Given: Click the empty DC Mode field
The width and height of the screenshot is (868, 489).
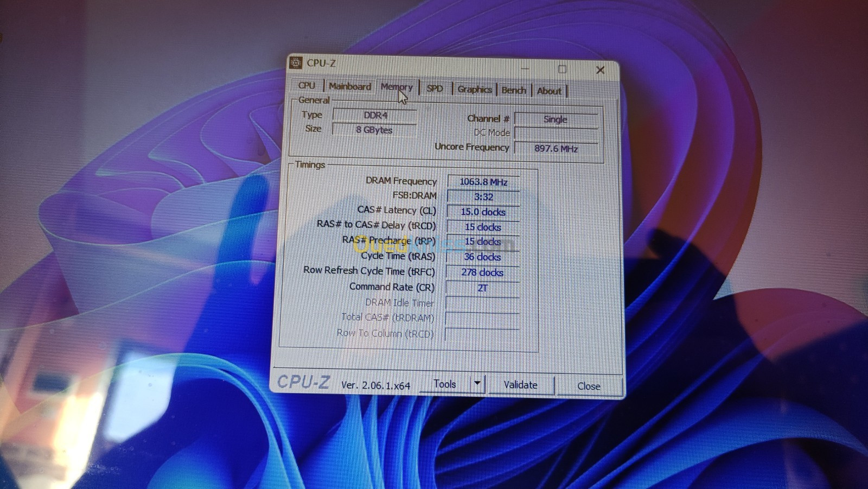Looking at the screenshot, I should (556, 134).
